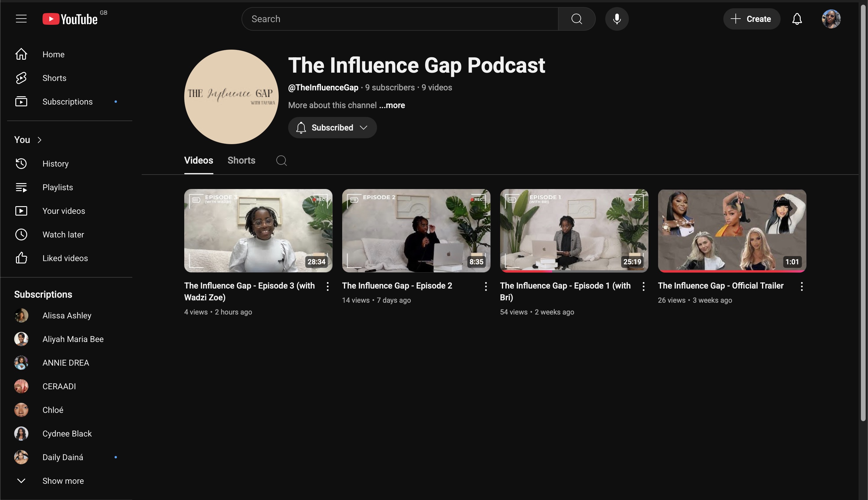
Task: Switch to the Videos tab
Action: click(x=199, y=160)
